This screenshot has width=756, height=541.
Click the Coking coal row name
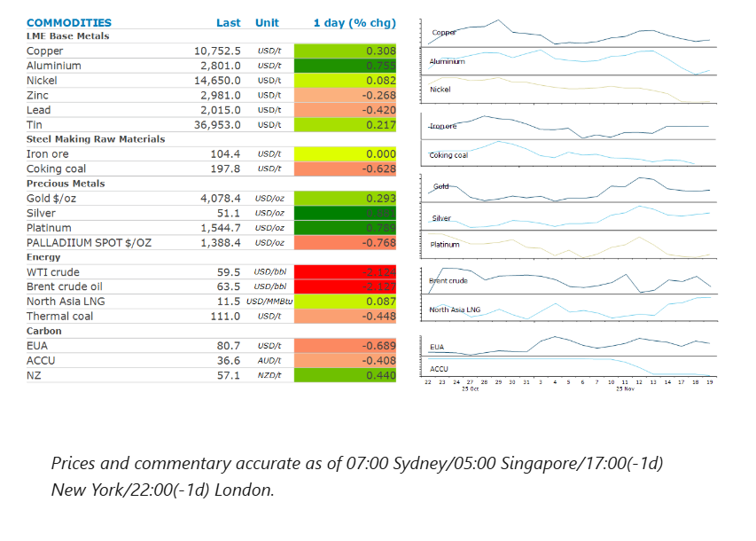pos(57,169)
